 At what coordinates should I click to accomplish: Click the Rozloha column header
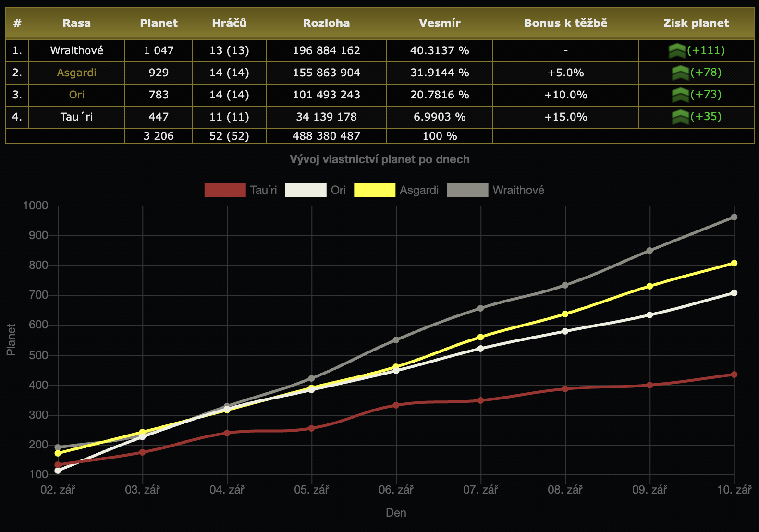tap(326, 23)
